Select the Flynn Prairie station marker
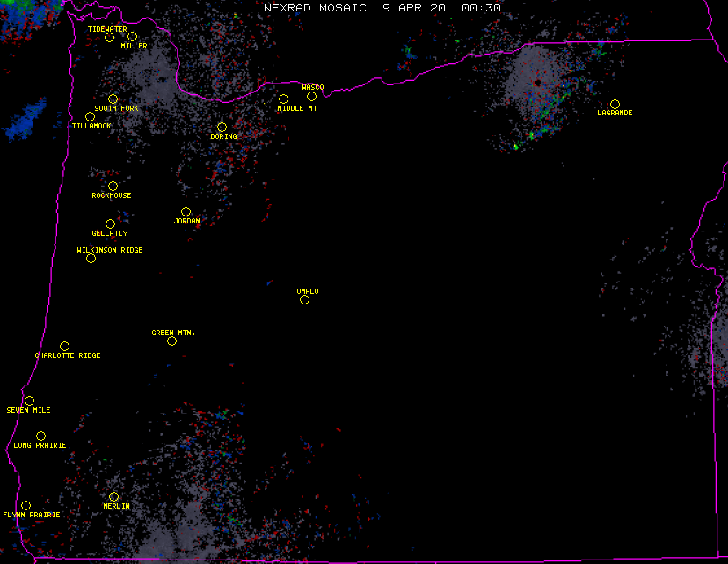728x564 pixels. click(x=25, y=505)
